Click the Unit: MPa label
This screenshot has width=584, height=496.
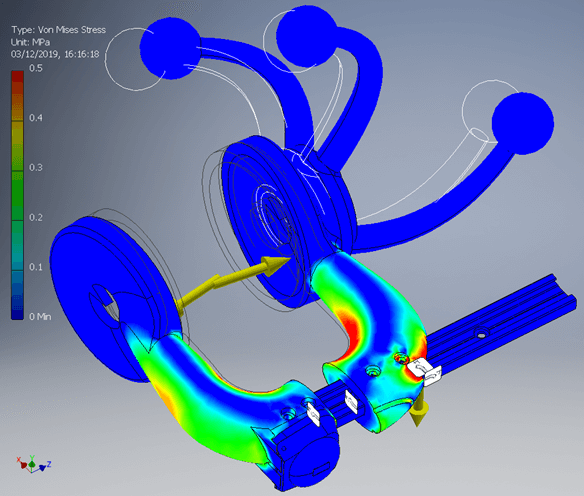pos(30,42)
